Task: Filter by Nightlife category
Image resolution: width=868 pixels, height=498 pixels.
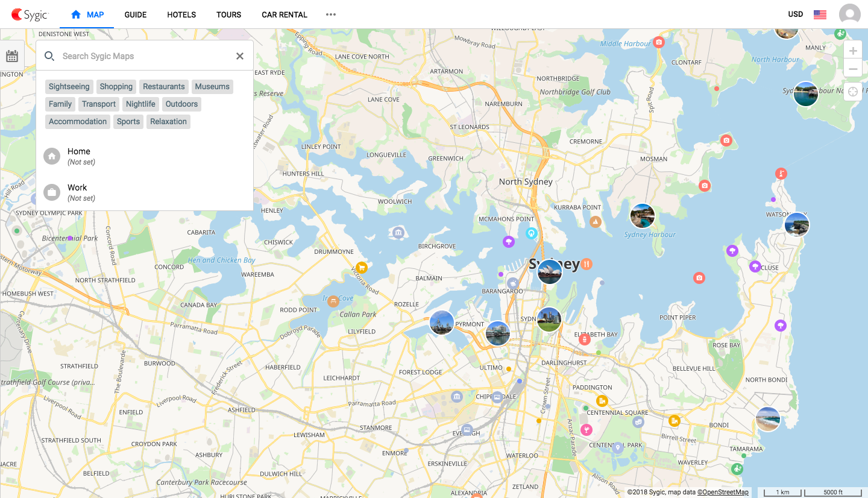Action: click(140, 104)
